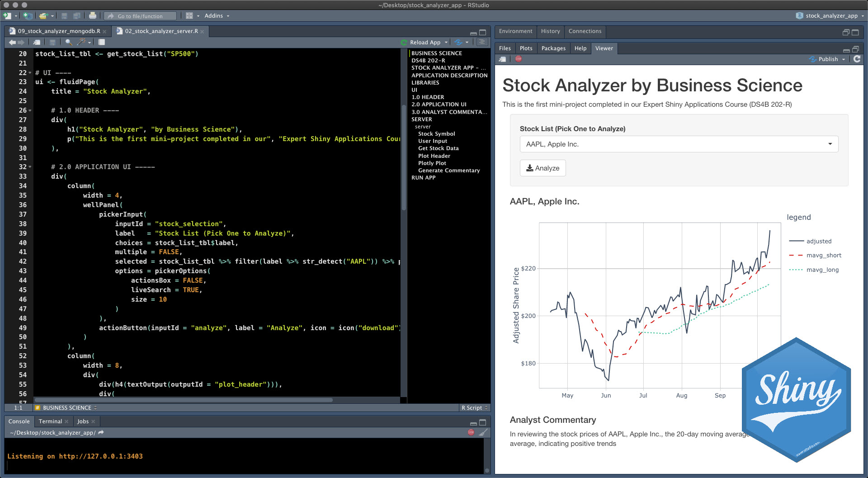Click the Go to file/function field
The width and height of the screenshot is (868, 478).
click(x=141, y=16)
